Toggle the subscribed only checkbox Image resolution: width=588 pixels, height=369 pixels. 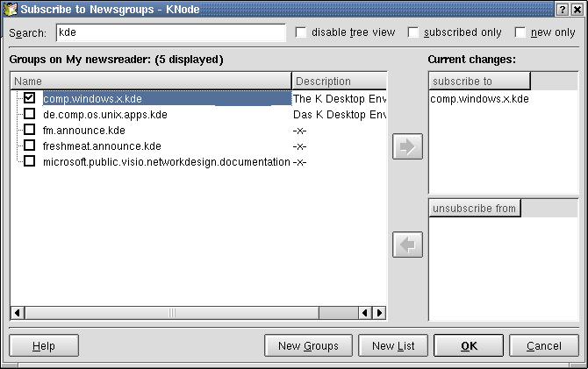pyautogui.click(x=413, y=32)
